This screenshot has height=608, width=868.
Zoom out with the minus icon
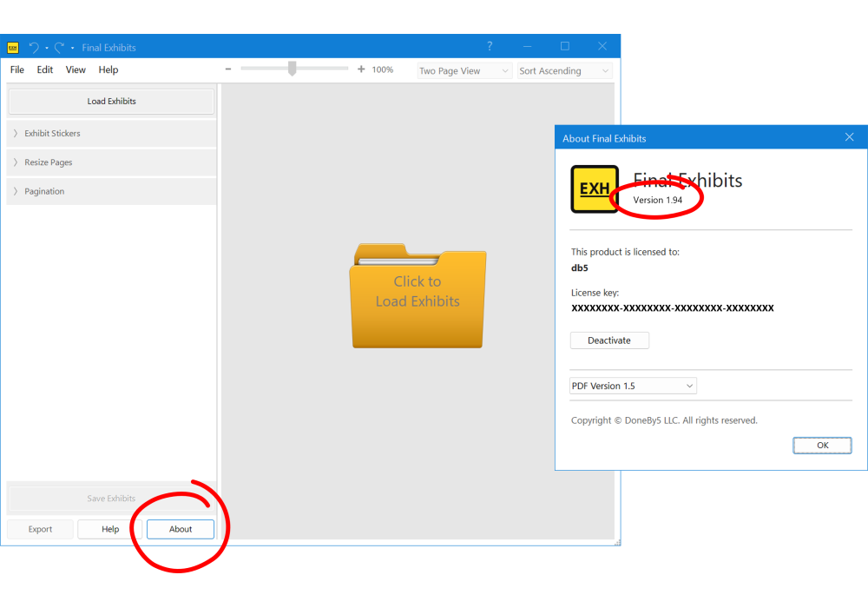tap(228, 69)
